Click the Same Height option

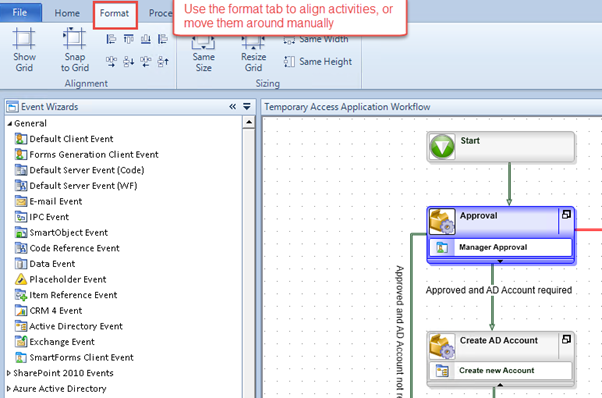click(318, 61)
